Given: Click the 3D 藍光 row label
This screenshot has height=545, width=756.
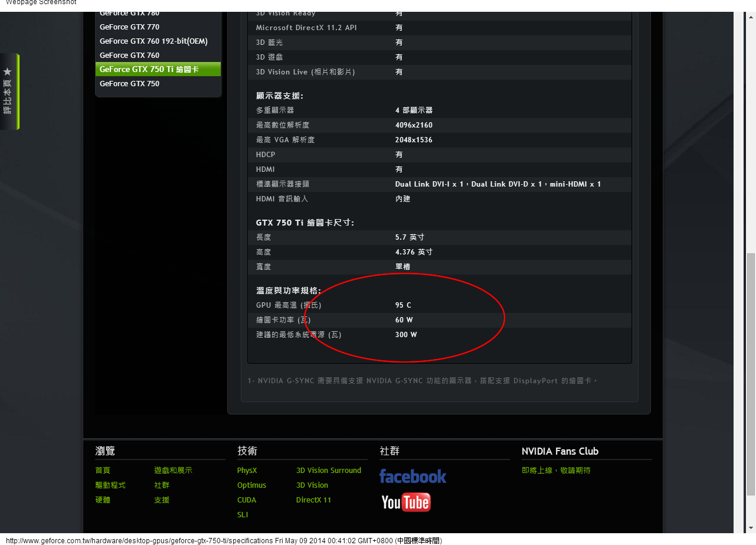Looking at the screenshot, I should pyautogui.click(x=269, y=43).
